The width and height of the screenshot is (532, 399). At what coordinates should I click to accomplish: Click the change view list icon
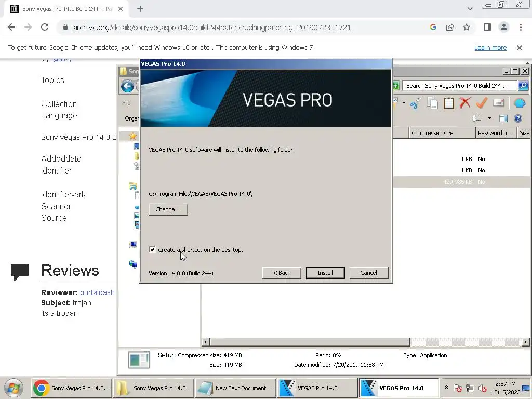pos(477,118)
